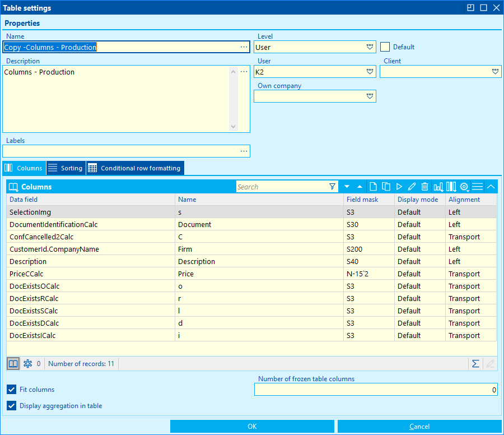Click the trash Delete icon in Columns toolbar

(424, 187)
